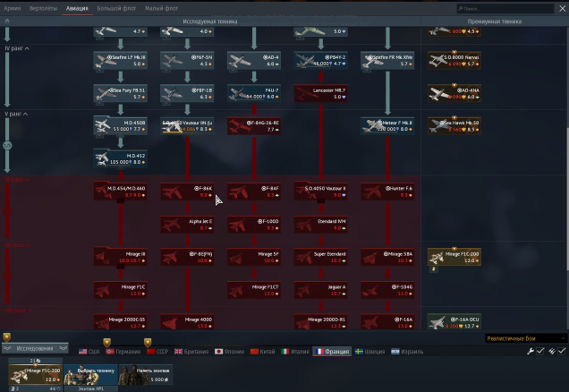
Task: Click the Sea Fury FB.51 aircraft card
Action: point(120,93)
